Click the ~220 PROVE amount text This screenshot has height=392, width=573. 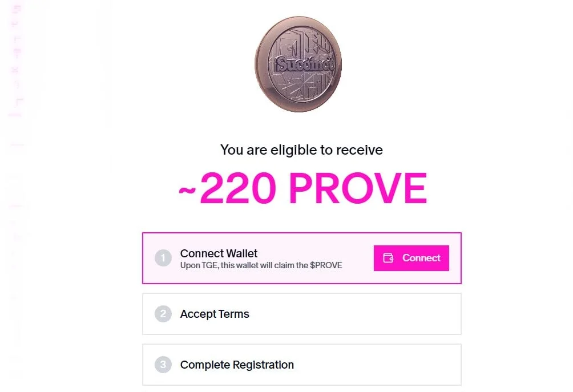(302, 188)
